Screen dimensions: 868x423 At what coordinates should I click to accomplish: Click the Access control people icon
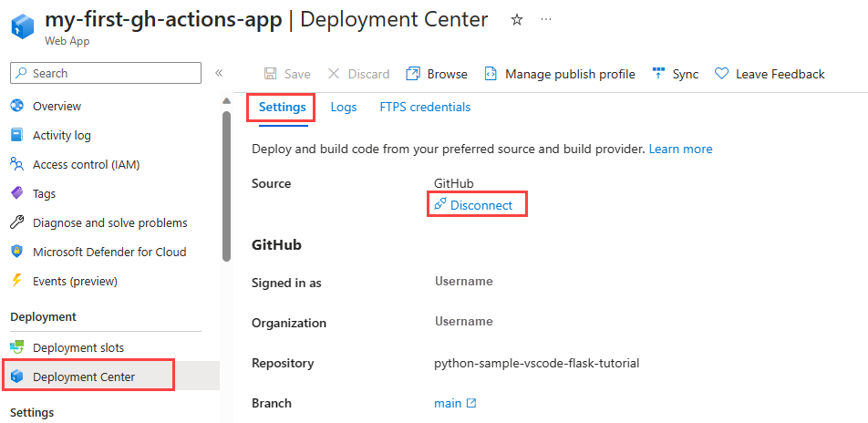pyautogui.click(x=17, y=164)
